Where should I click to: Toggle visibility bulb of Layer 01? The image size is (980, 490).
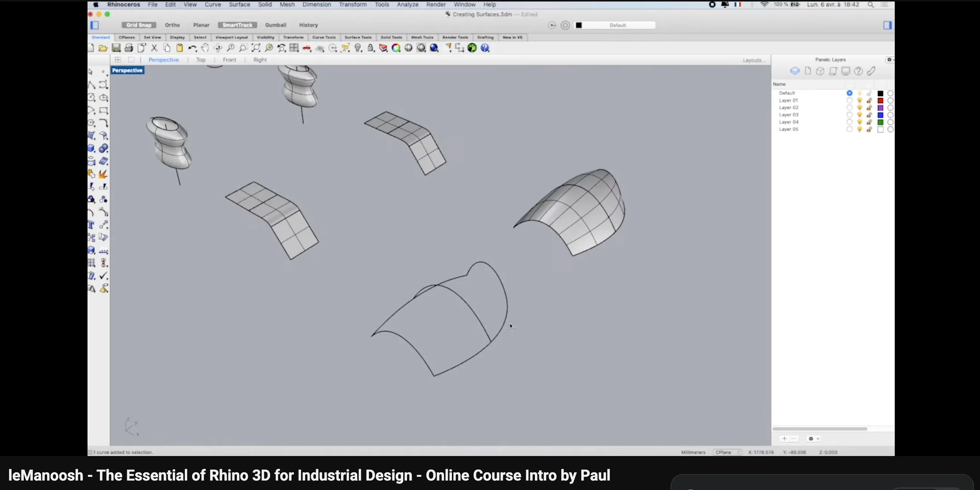(859, 100)
